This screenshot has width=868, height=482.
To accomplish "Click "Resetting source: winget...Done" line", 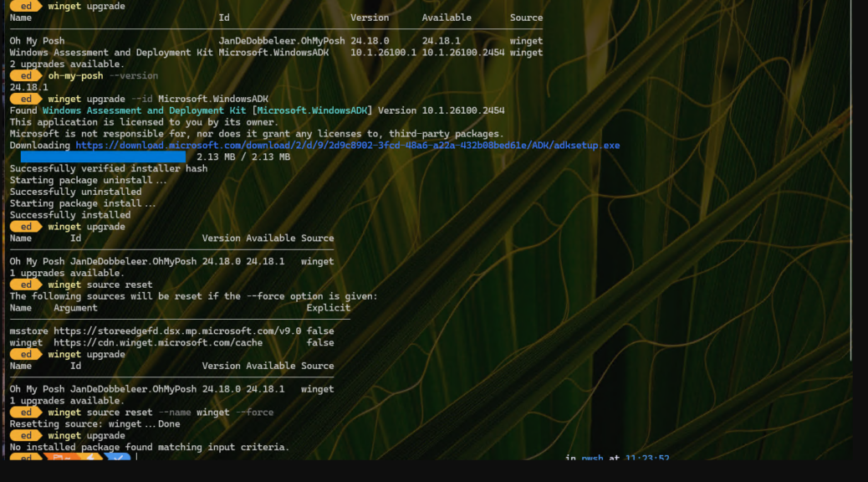I will [x=94, y=424].
